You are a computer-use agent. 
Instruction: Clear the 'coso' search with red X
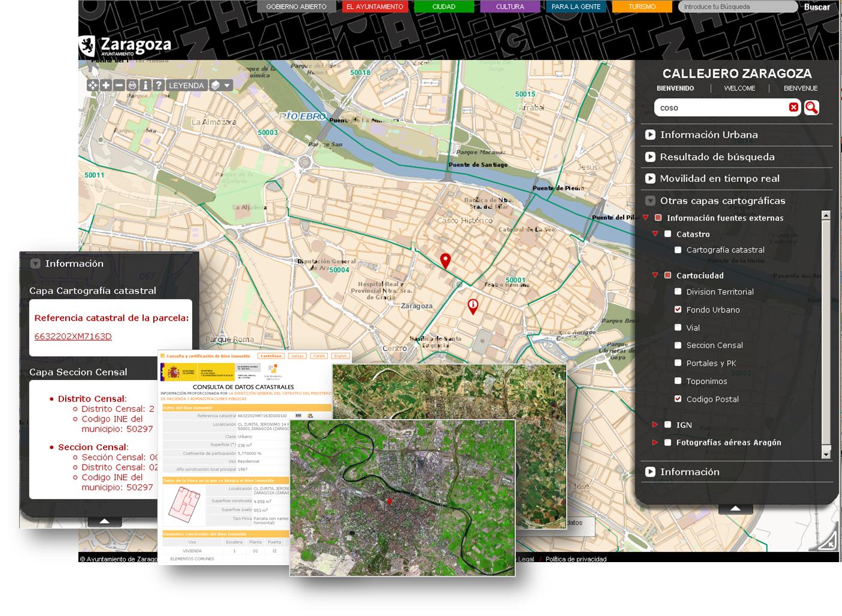tap(794, 107)
